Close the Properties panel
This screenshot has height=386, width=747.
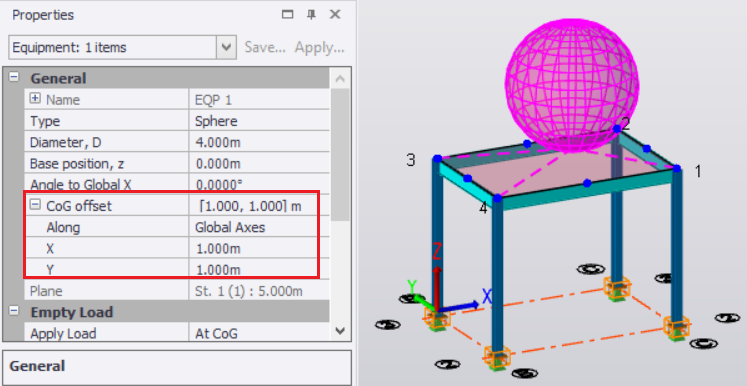click(x=335, y=15)
